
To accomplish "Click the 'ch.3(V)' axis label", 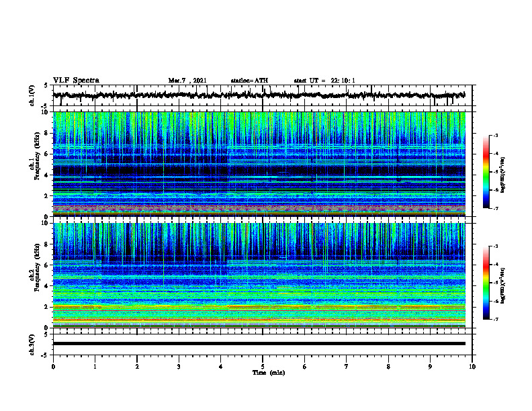I will [x=32, y=345].
